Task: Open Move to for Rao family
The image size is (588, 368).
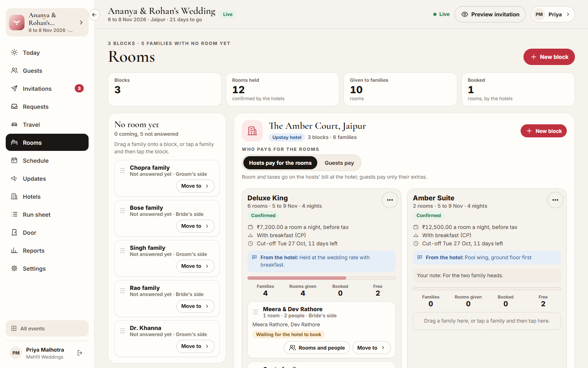Action: point(195,306)
